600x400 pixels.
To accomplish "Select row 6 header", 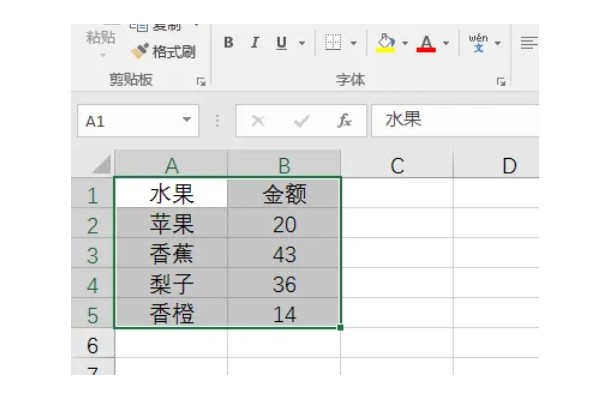I will point(93,343).
